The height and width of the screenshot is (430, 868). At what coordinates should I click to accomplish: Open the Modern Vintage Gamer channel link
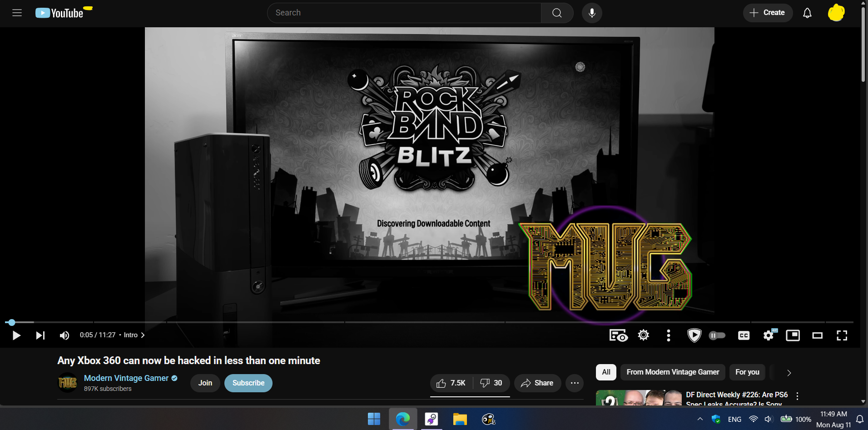[x=126, y=378]
